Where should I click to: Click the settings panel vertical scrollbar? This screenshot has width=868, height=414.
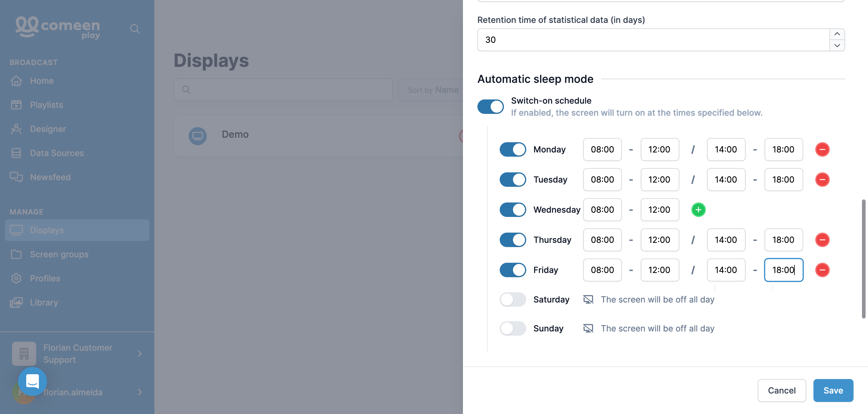click(x=863, y=259)
